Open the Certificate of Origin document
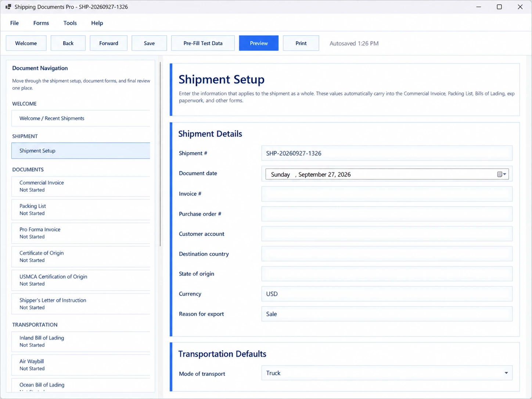 pyautogui.click(x=81, y=256)
